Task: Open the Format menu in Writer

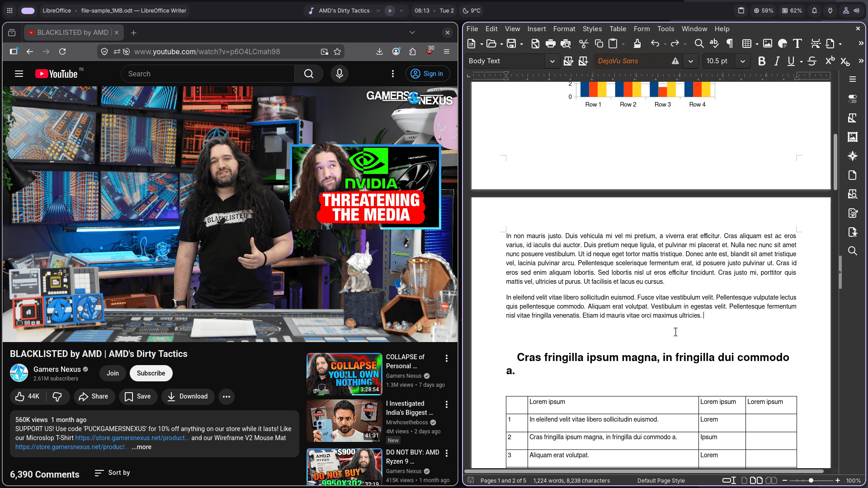Action: (564, 28)
